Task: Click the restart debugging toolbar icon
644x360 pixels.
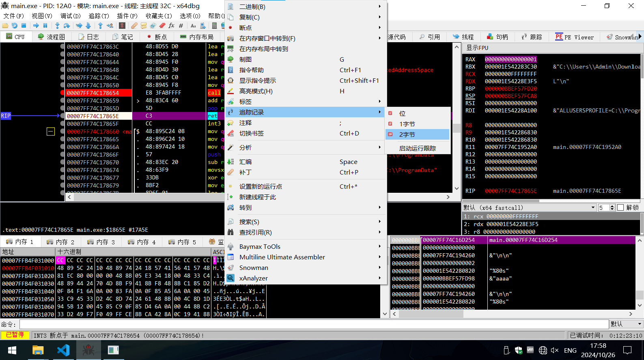Action: tap(15, 26)
